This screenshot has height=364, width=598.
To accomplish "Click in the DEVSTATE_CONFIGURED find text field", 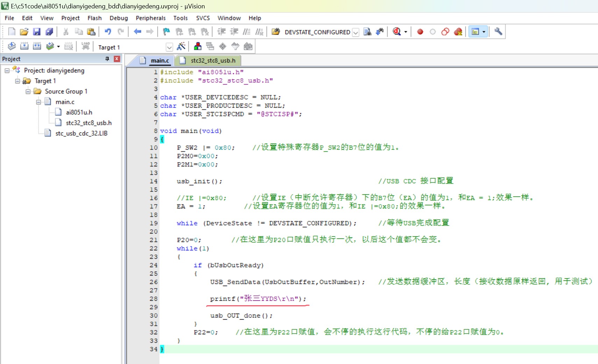I will pyautogui.click(x=318, y=32).
